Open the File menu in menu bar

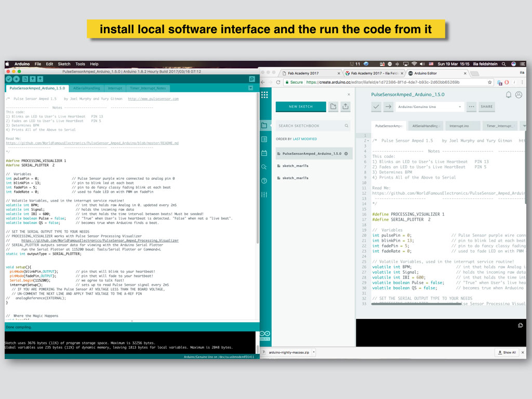[x=37, y=64]
